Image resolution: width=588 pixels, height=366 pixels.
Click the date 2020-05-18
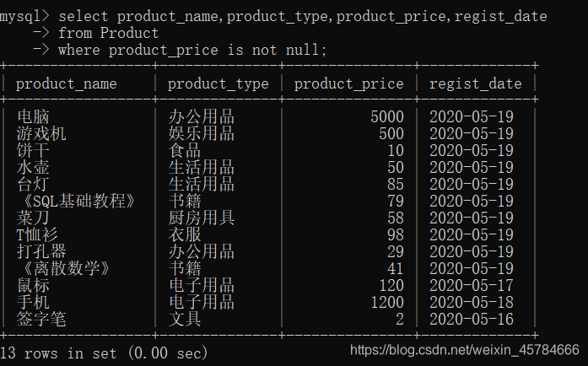click(472, 303)
